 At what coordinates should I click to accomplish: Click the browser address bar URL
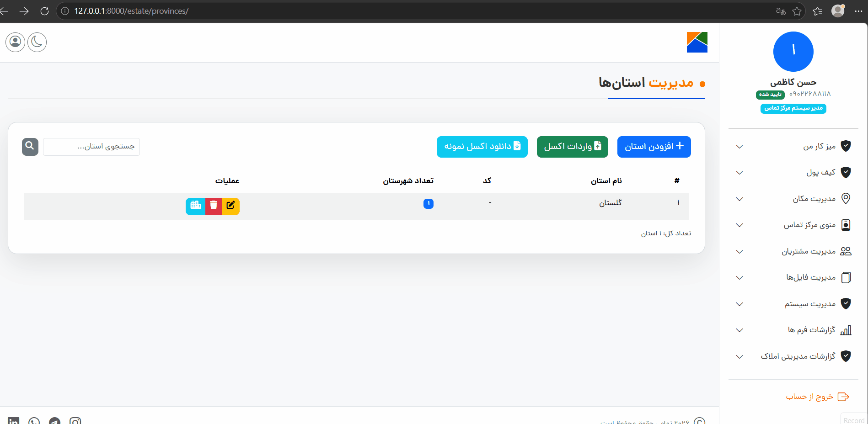pyautogui.click(x=131, y=11)
